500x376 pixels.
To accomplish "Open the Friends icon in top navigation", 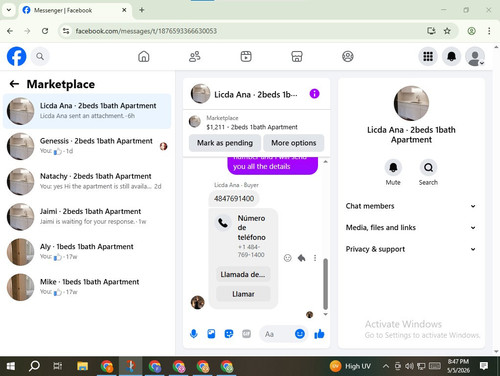I will click(x=195, y=56).
